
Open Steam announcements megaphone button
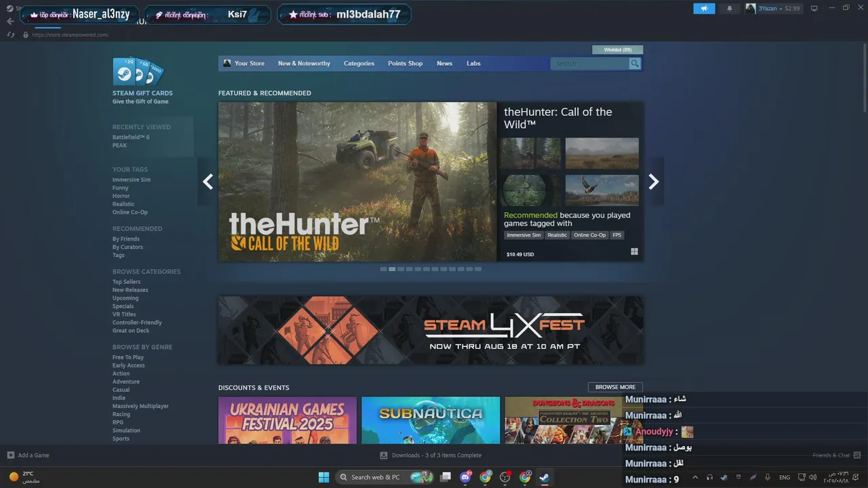click(x=704, y=9)
